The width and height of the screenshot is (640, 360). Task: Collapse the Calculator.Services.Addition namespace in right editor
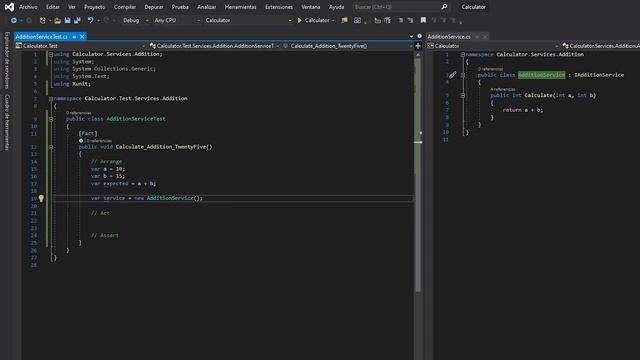462,55
